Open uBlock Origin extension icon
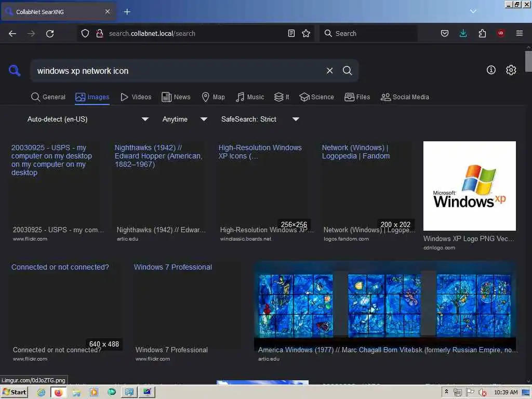The height and width of the screenshot is (399, 532). 501,33
